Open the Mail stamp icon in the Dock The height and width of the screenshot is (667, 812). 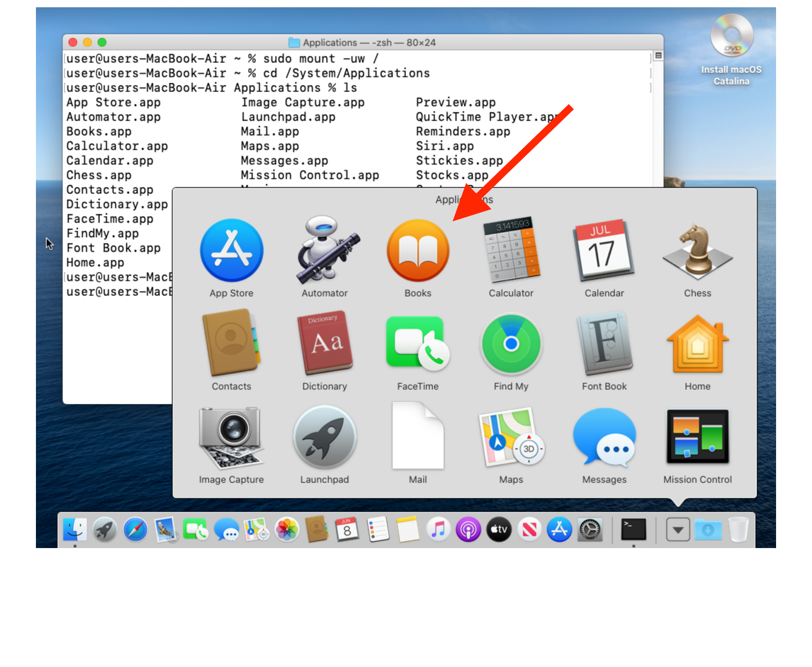166,529
